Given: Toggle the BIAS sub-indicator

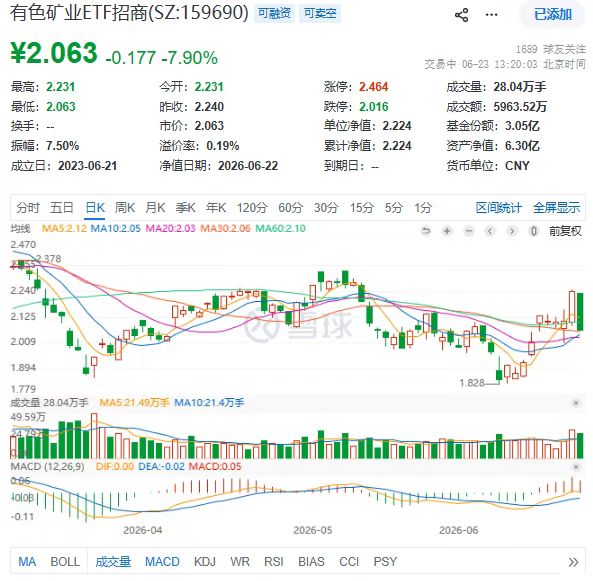Looking at the screenshot, I should (x=311, y=562).
